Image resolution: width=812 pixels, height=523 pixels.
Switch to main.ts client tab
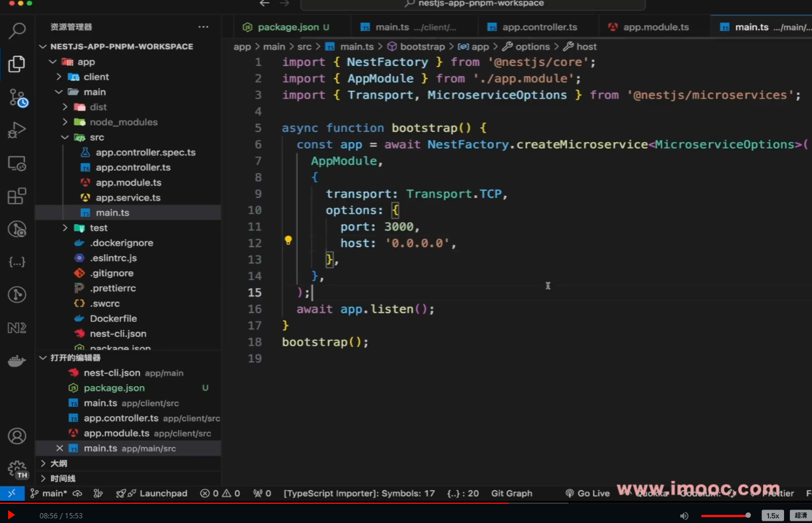click(x=414, y=27)
